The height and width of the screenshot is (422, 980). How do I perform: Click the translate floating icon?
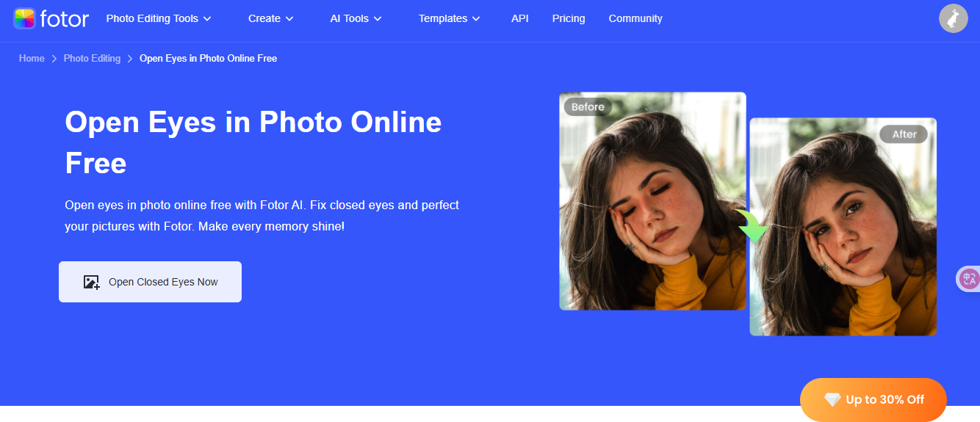point(969,279)
